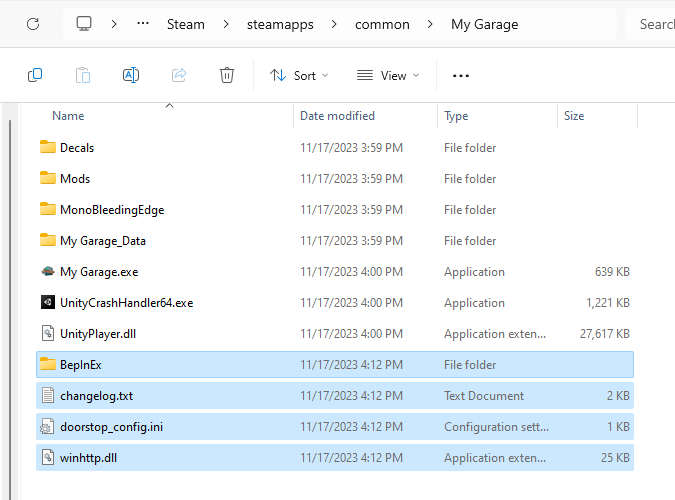Click date modified of Decals row
Image resolution: width=675 pixels, height=500 pixels.
click(351, 148)
